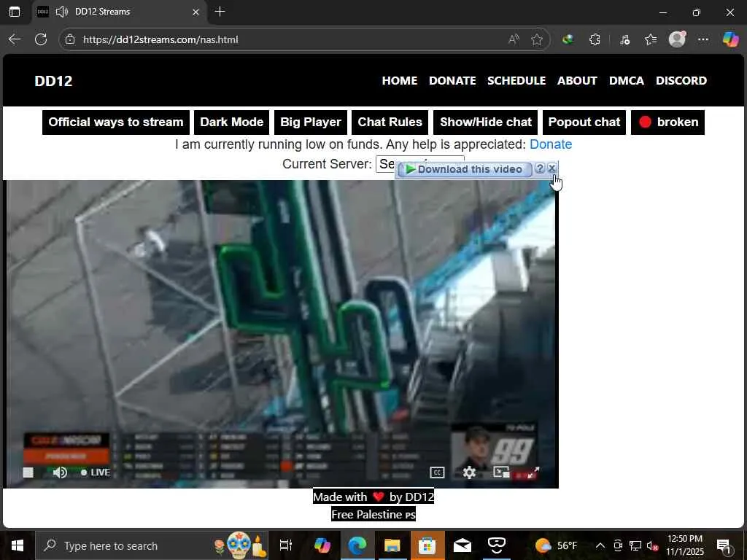View site information lock icon
Image resolution: width=747 pixels, height=560 pixels.
tap(70, 39)
